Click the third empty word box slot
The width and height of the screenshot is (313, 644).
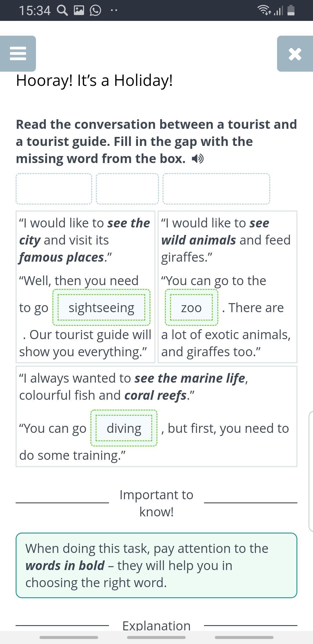coord(216,189)
